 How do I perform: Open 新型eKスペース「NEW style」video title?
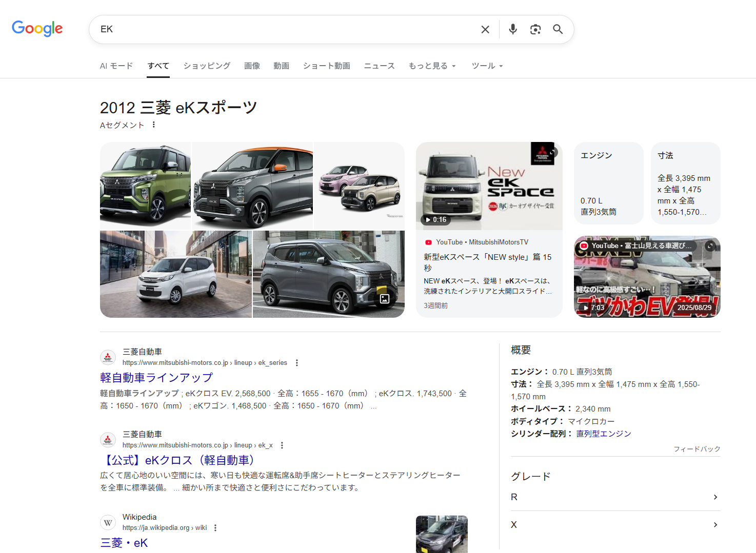(487, 262)
